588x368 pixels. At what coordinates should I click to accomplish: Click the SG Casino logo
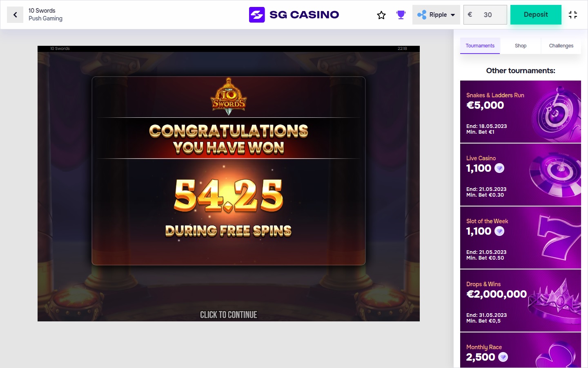click(294, 15)
